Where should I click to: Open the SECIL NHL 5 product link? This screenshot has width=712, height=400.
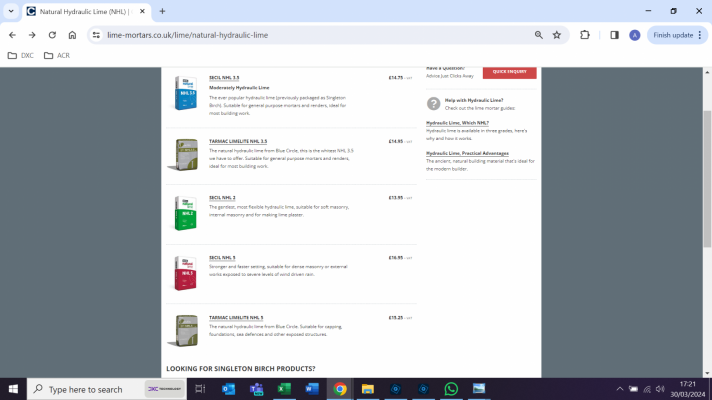pos(222,257)
